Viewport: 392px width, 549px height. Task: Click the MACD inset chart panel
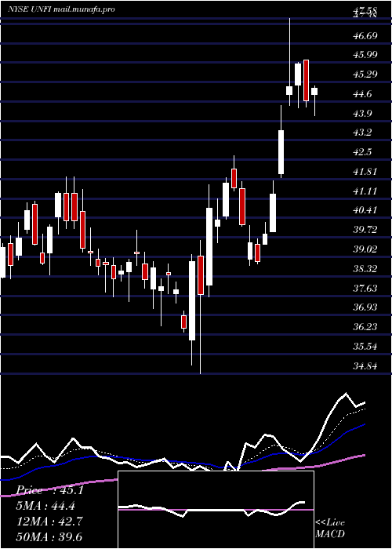pyautogui.click(x=216, y=510)
